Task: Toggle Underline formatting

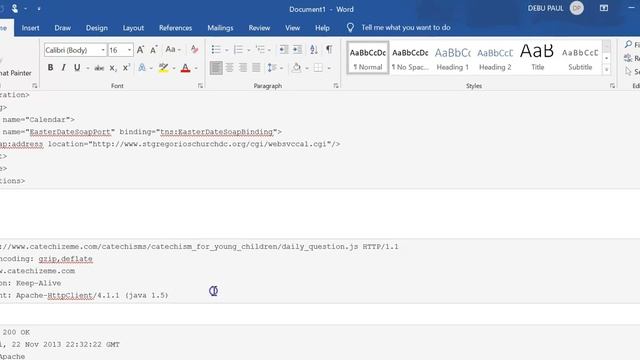Action: point(77,68)
